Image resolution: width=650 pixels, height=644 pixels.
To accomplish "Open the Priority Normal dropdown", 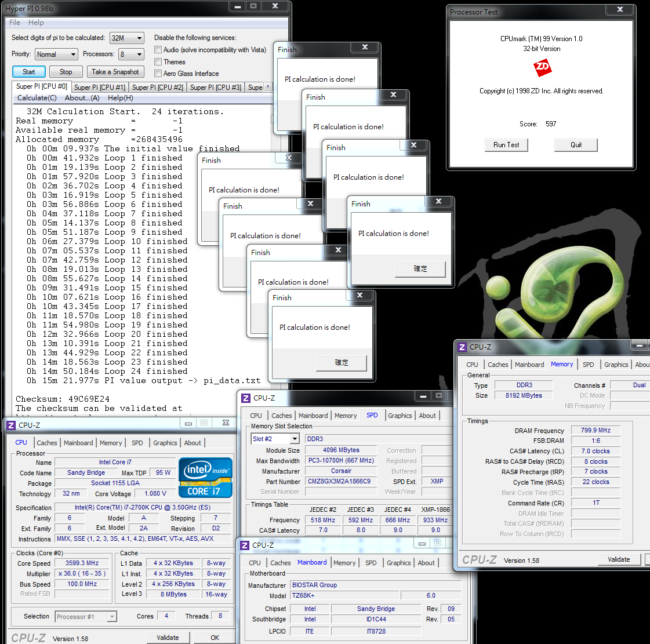I will [x=56, y=54].
